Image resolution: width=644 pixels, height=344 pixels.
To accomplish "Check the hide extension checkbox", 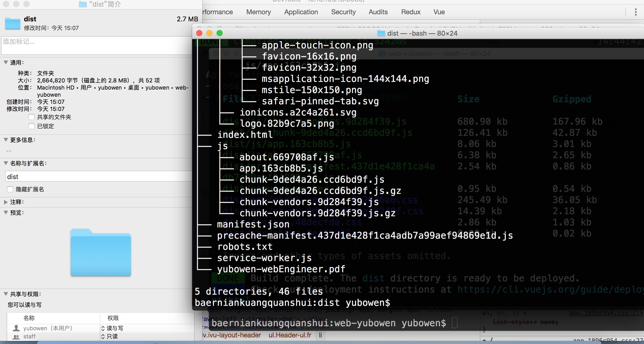I will 10,189.
